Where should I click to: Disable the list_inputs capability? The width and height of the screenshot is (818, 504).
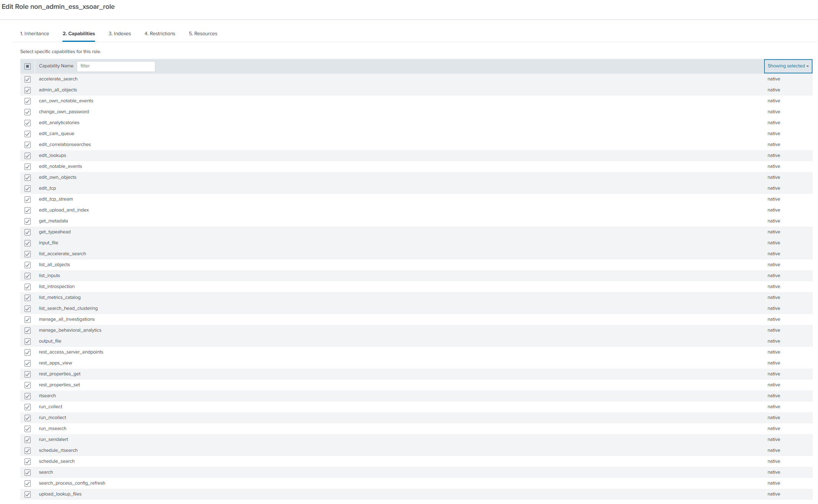28,276
